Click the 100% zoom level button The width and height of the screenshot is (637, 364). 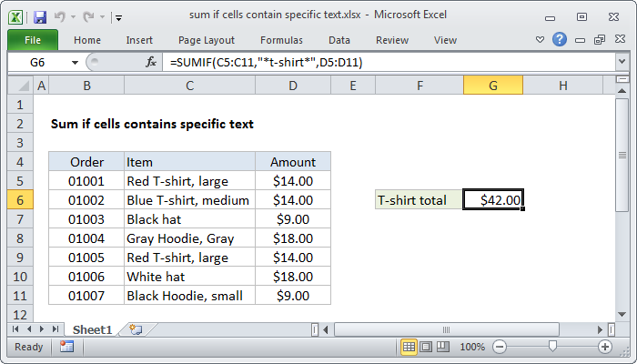click(471, 347)
